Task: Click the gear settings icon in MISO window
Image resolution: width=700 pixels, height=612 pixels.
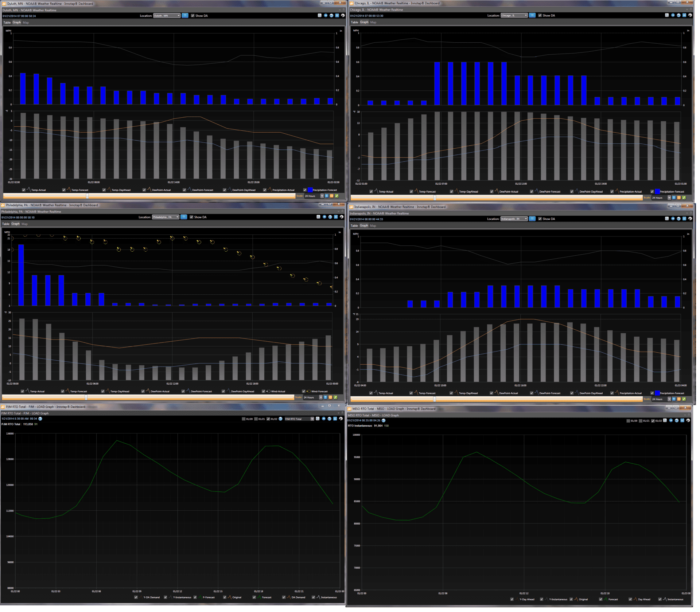Action: pos(688,420)
